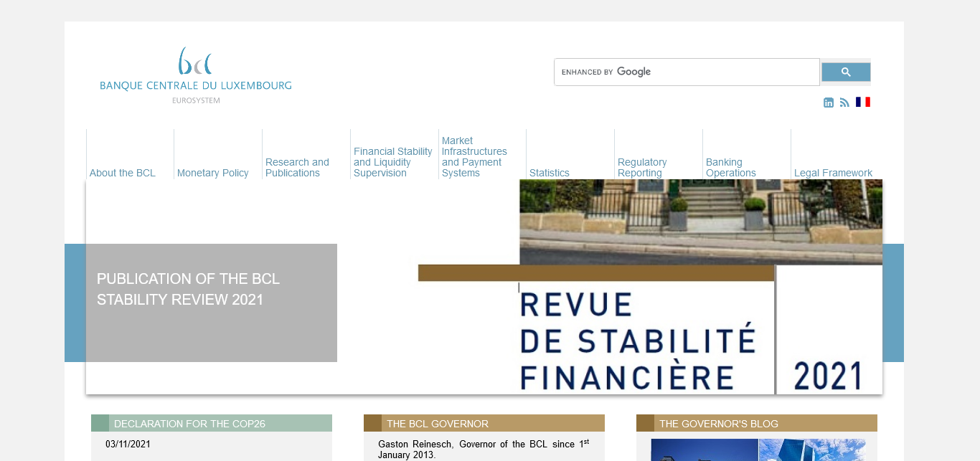Image resolution: width=980 pixels, height=461 pixels.
Task: Open the About the BCL menu
Action: click(x=123, y=173)
